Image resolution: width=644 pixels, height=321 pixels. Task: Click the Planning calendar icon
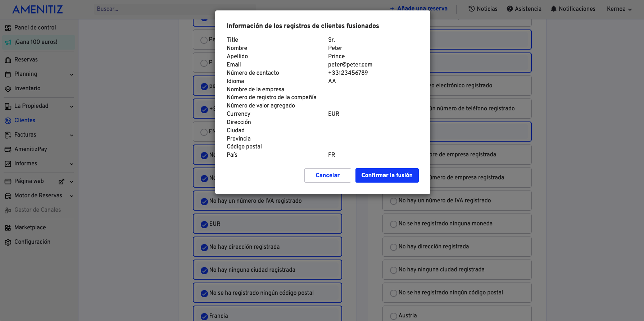[x=8, y=74]
